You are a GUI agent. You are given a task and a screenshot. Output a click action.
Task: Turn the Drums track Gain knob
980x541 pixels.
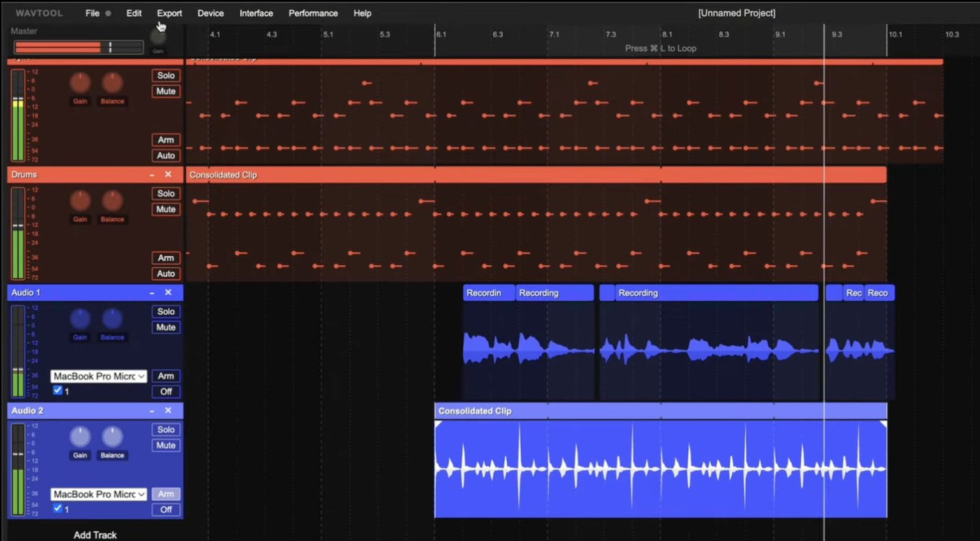click(x=80, y=201)
